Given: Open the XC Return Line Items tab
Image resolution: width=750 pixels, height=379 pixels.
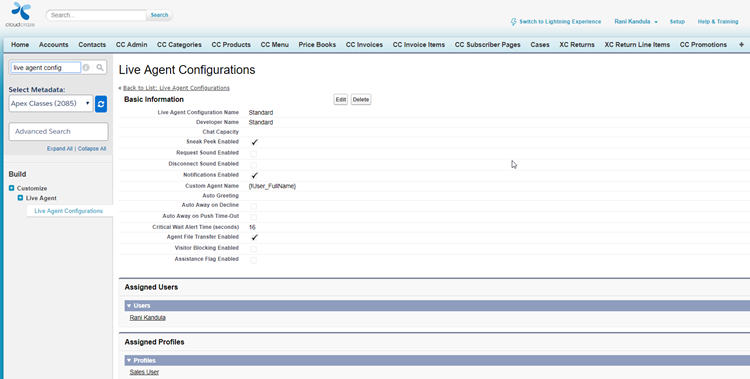Looking at the screenshot, I should 637,45.
